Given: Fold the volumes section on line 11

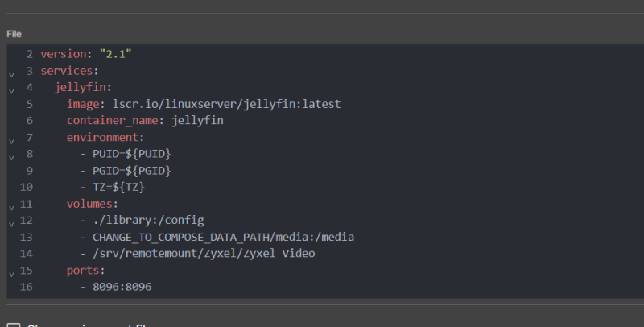Looking at the screenshot, I should 11,206.
